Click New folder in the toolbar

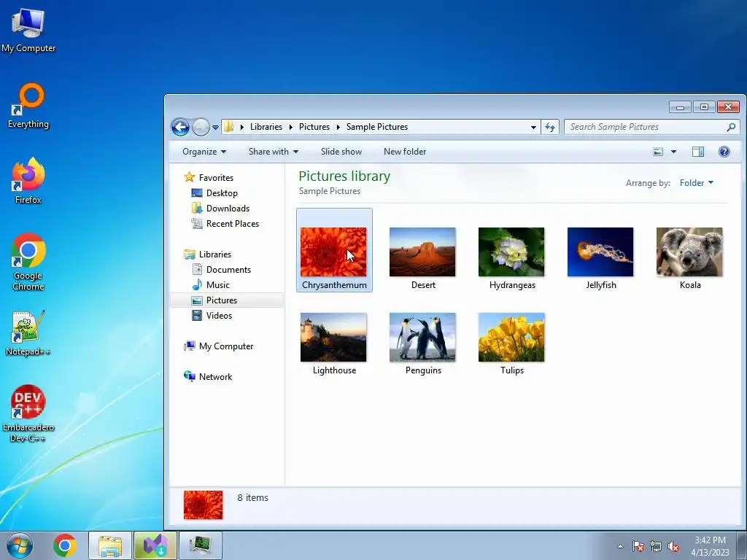point(405,152)
